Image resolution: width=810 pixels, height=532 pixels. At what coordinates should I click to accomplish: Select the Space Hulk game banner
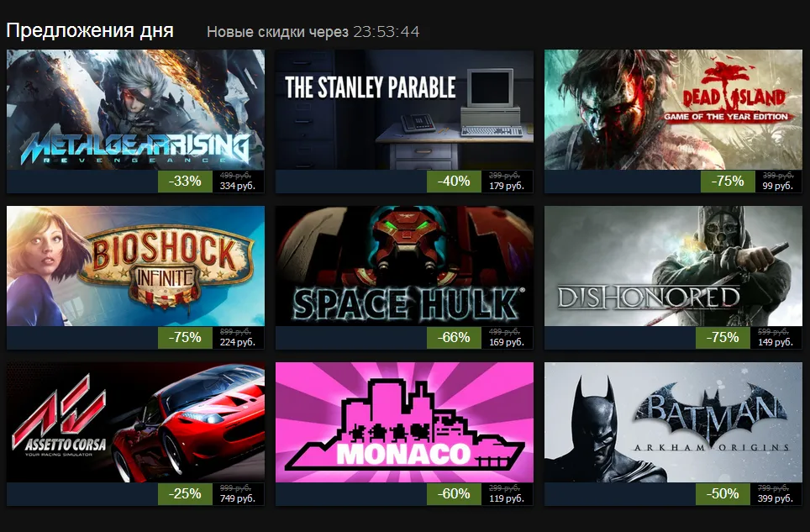(x=404, y=266)
